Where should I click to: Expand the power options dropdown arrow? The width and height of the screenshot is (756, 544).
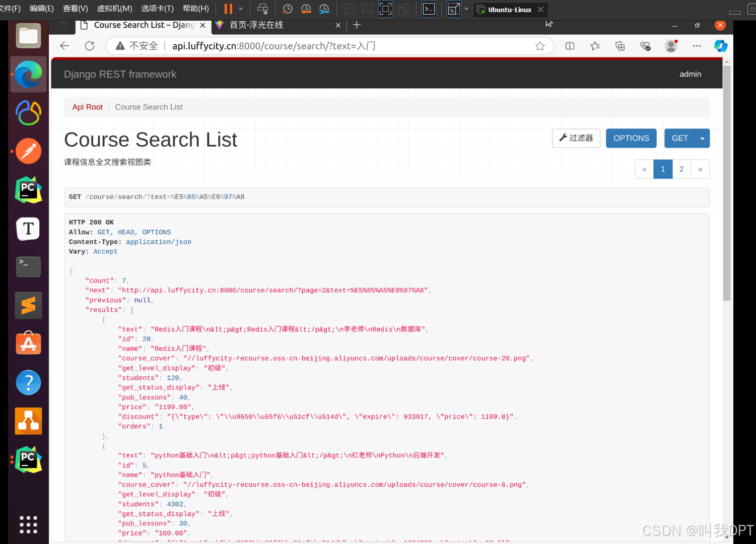241,9
